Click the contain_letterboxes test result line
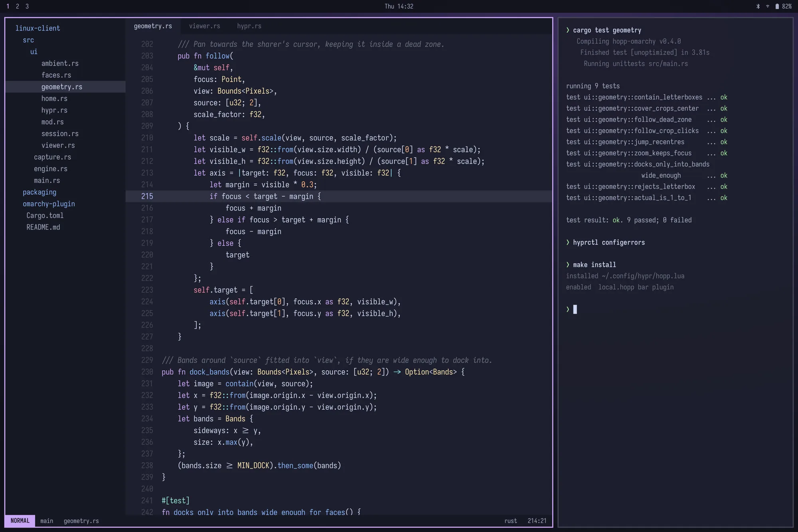Screen dimensions: 798x532 646,97
